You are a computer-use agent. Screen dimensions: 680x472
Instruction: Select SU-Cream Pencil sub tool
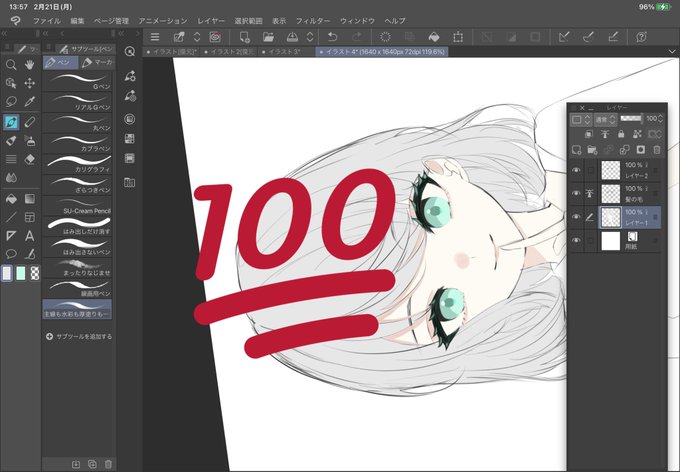pos(78,206)
